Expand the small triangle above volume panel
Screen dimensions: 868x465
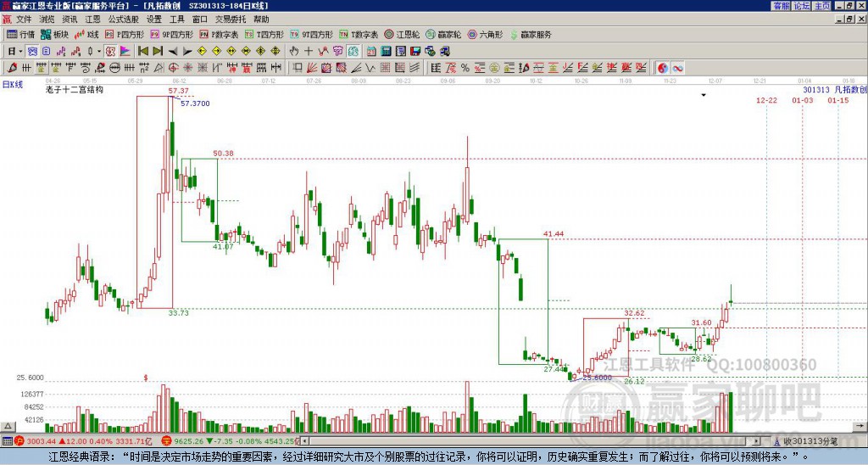[8, 426]
